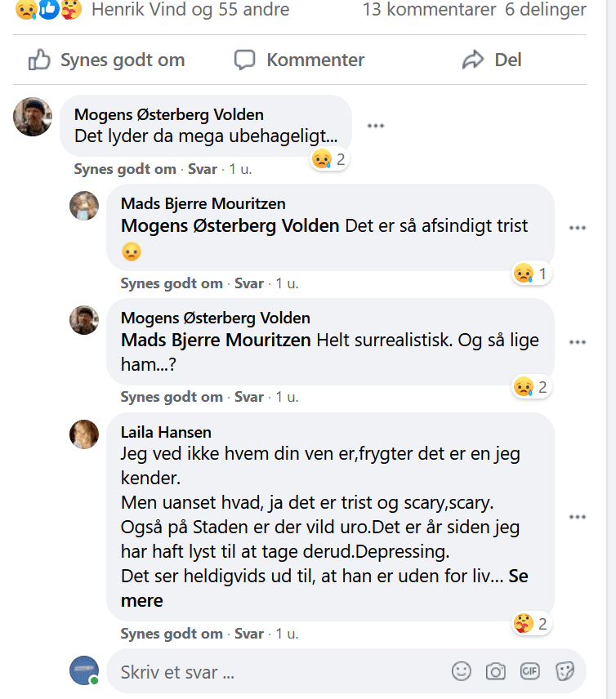Click the emoji icon in reply box

tap(462, 671)
